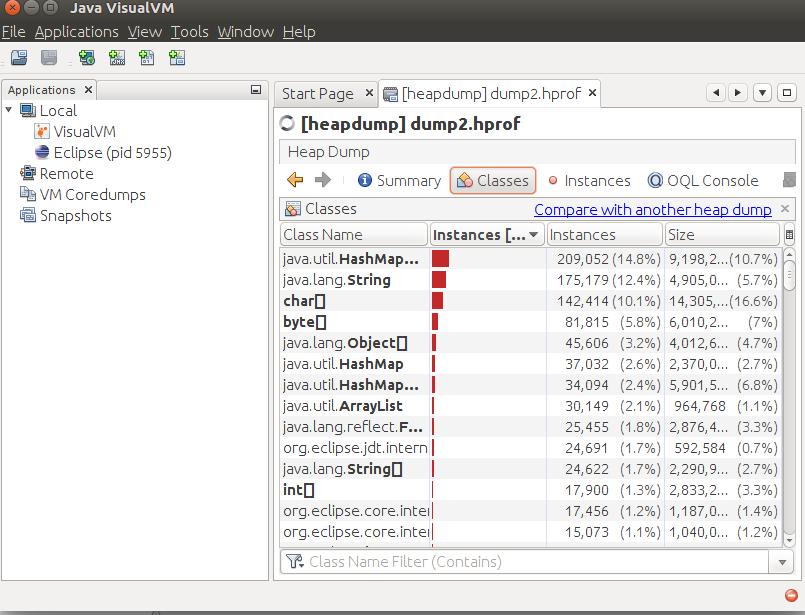Go forward with the grey right arrow
Image resolution: width=805 pixels, height=615 pixels.
pos(322,180)
